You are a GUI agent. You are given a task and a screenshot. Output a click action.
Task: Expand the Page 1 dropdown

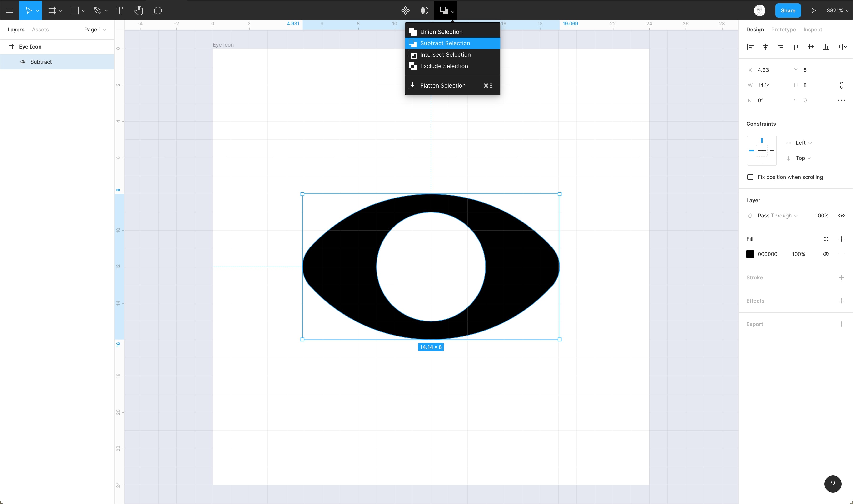(95, 30)
